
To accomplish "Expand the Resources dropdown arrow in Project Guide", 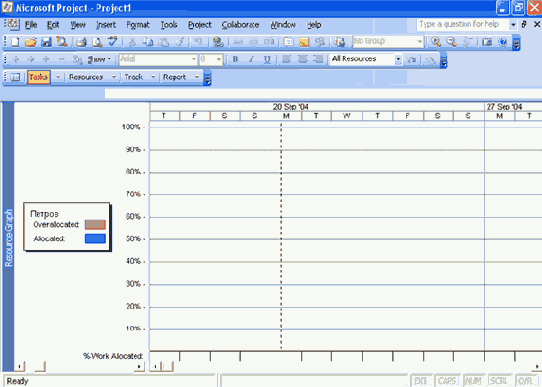I will pos(113,77).
